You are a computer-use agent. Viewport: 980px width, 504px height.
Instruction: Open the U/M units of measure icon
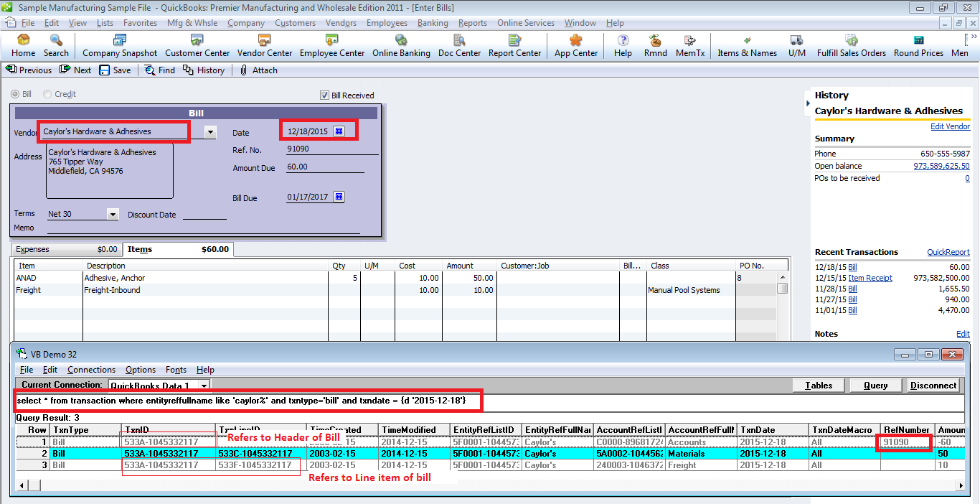(796, 46)
